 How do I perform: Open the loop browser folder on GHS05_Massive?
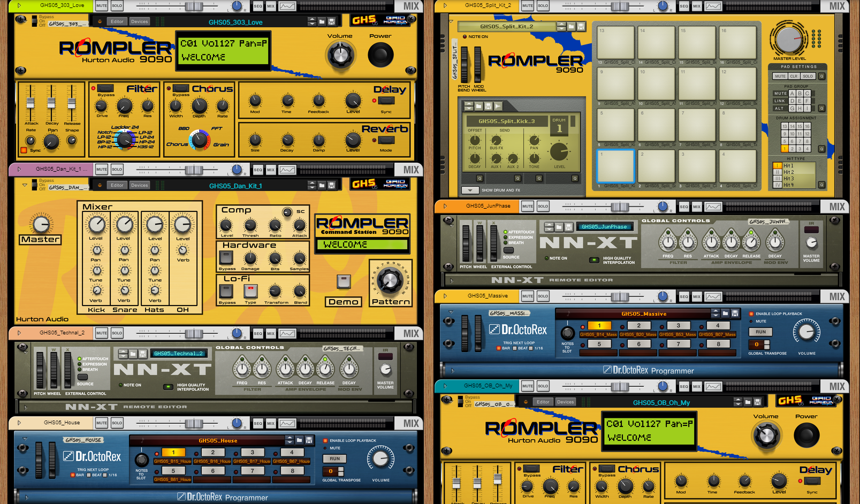(726, 314)
